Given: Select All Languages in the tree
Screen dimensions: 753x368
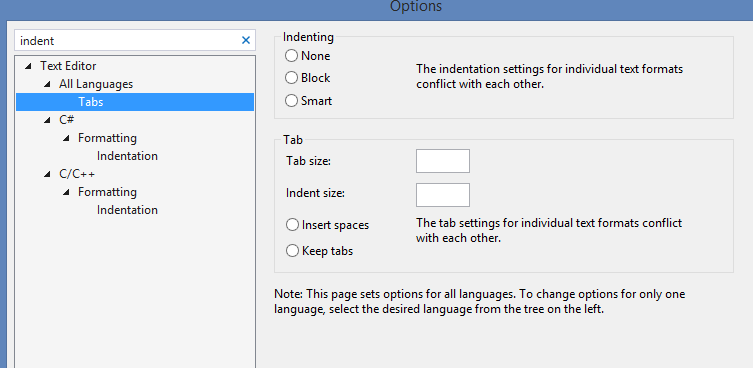Looking at the screenshot, I should coord(96,84).
